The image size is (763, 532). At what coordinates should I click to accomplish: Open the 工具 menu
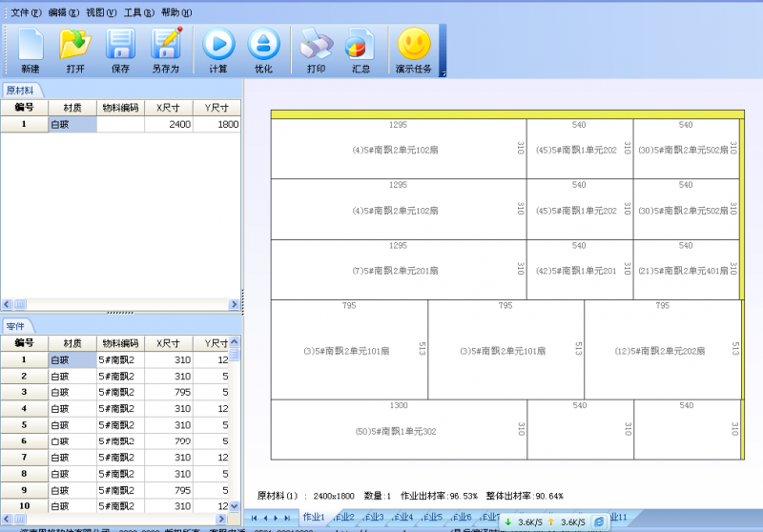[x=138, y=12]
